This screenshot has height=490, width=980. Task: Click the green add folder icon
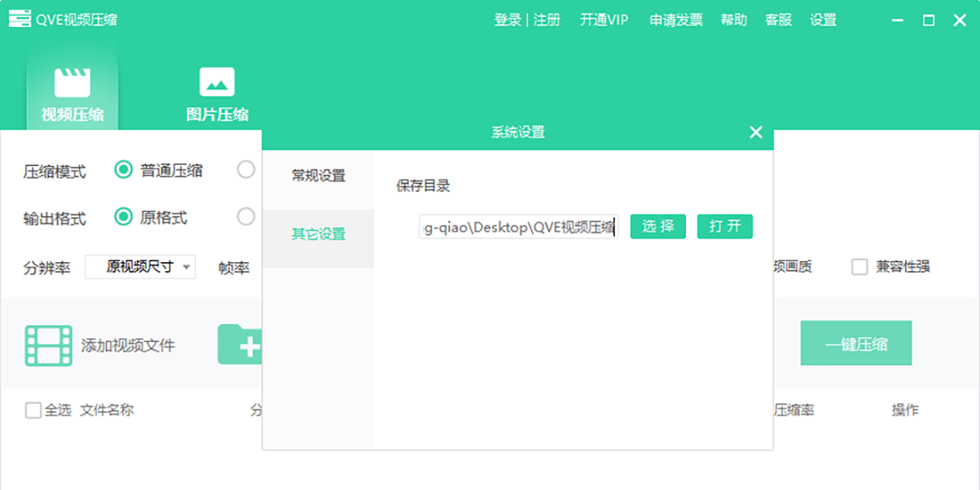tap(239, 345)
